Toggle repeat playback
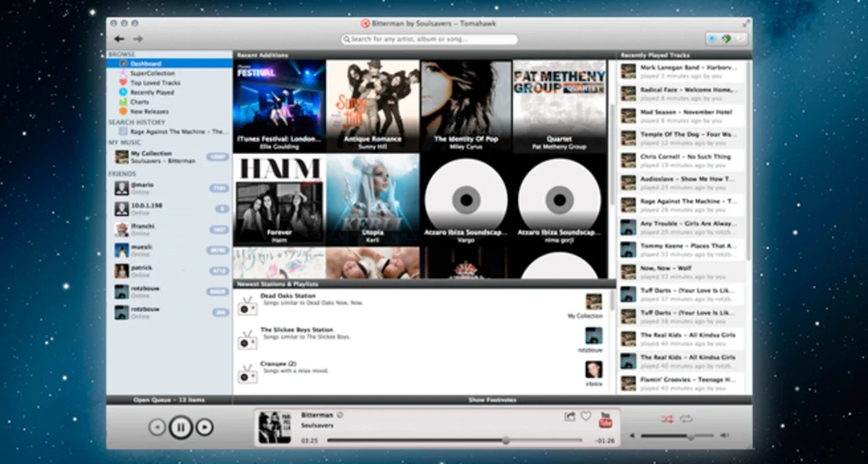This screenshot has height=464, width=868. (687, 419)
